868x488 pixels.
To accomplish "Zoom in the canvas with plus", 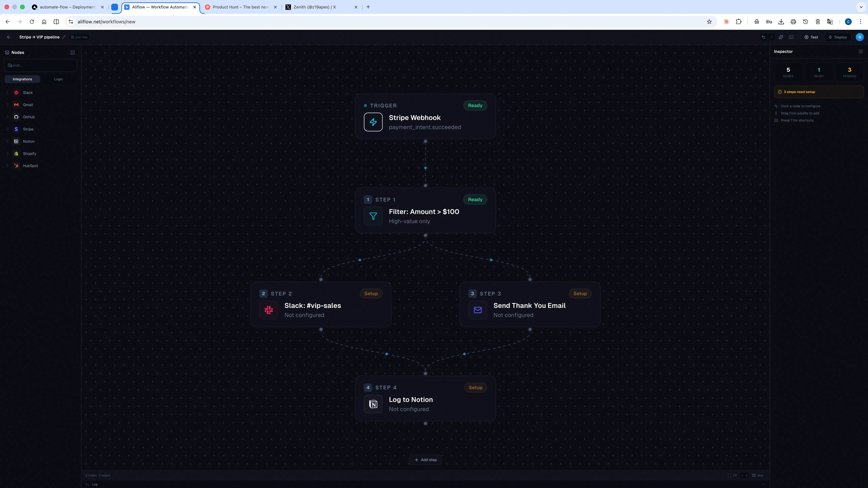I will pyautogui.click(x=746, y=475).
